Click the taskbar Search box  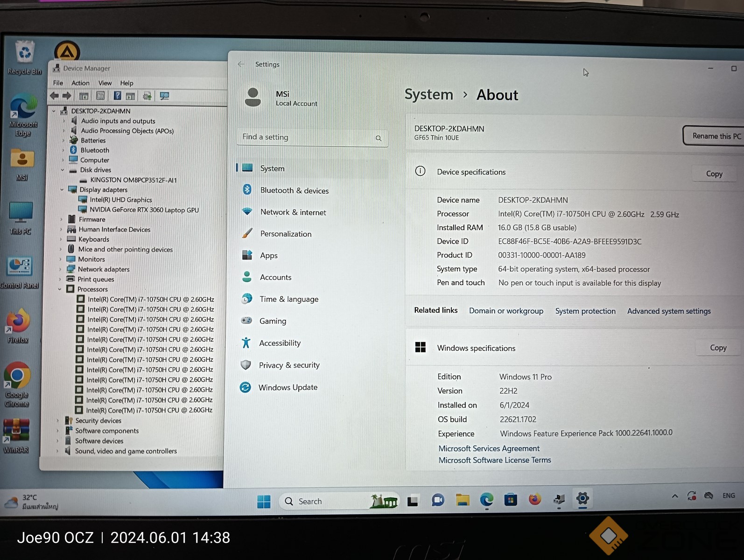(339, 501)
